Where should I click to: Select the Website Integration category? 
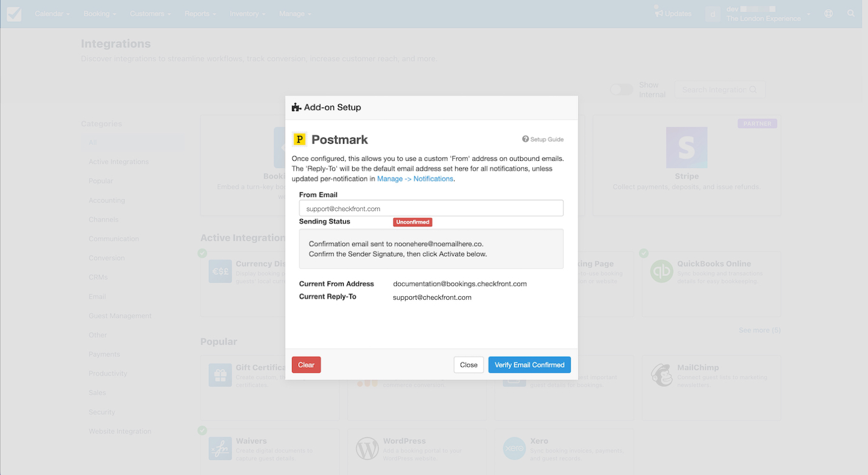point(120,431)
